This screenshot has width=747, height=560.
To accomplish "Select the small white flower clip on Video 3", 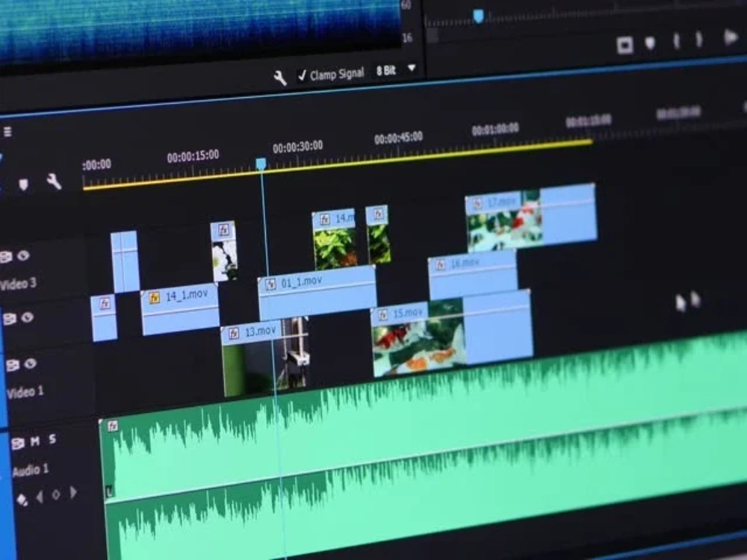I will click(224, 251).
